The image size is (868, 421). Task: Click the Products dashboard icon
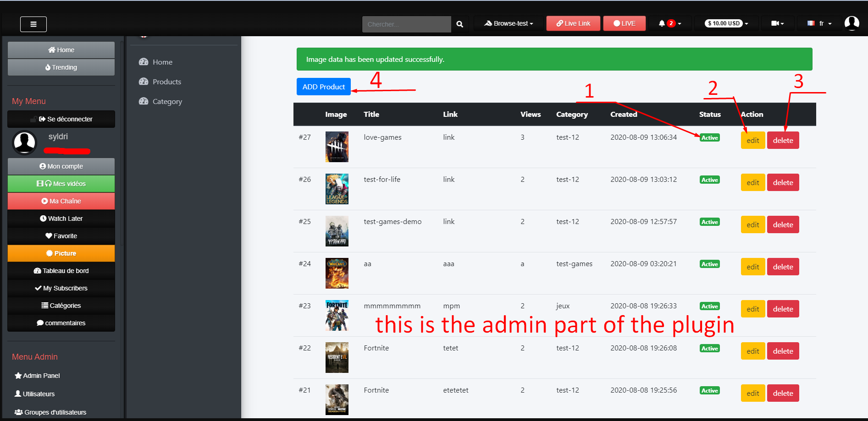(144, 82)
